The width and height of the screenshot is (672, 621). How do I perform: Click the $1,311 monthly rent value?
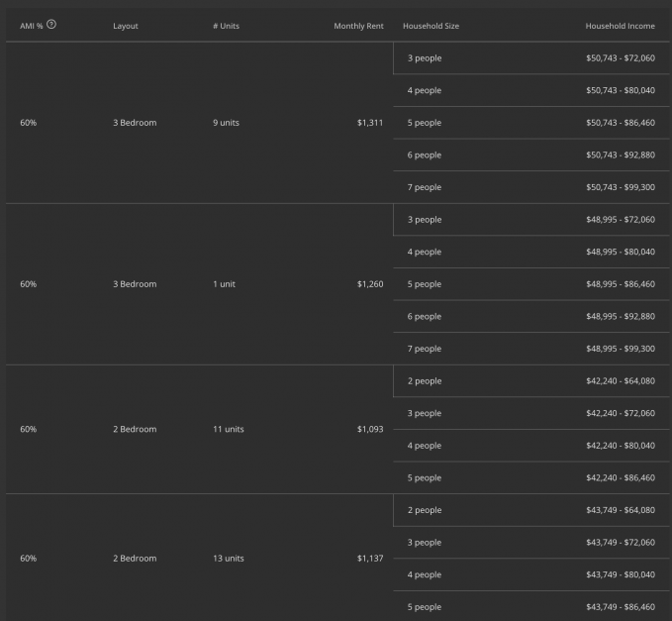tap(369, 123)
